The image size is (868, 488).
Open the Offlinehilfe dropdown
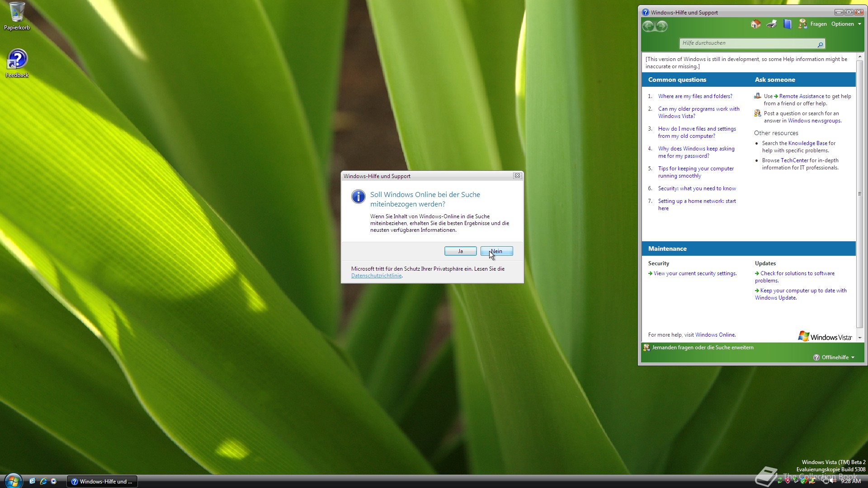coord(835,357)
